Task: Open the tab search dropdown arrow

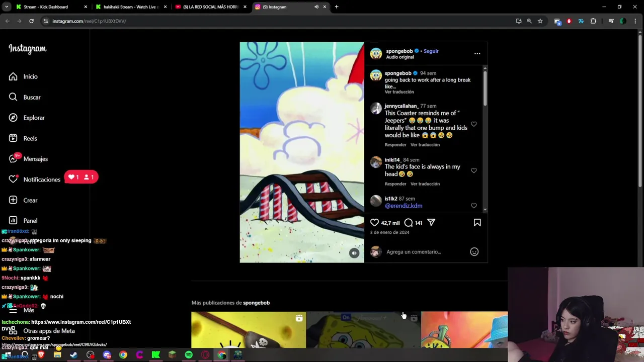Action: pyautogui.click(x=7, y=7)
